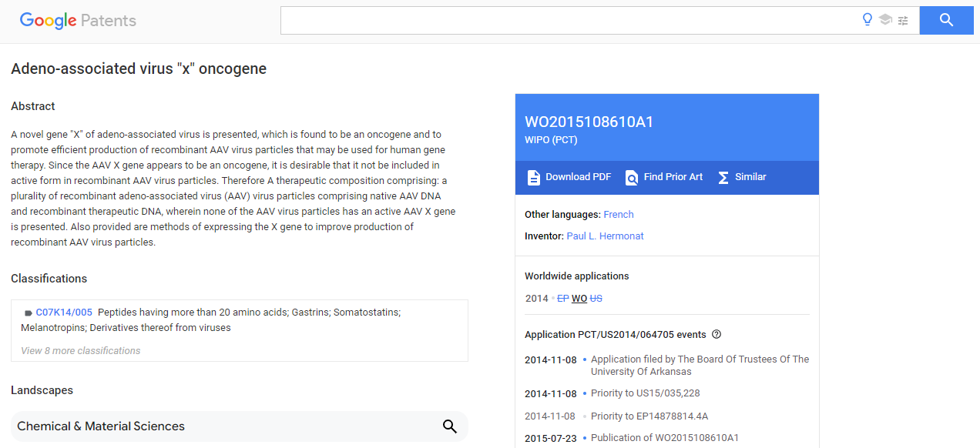Click the magnifier in Chemical & Material Sciences
Screen dimensions: 980x448
(450, 426)
